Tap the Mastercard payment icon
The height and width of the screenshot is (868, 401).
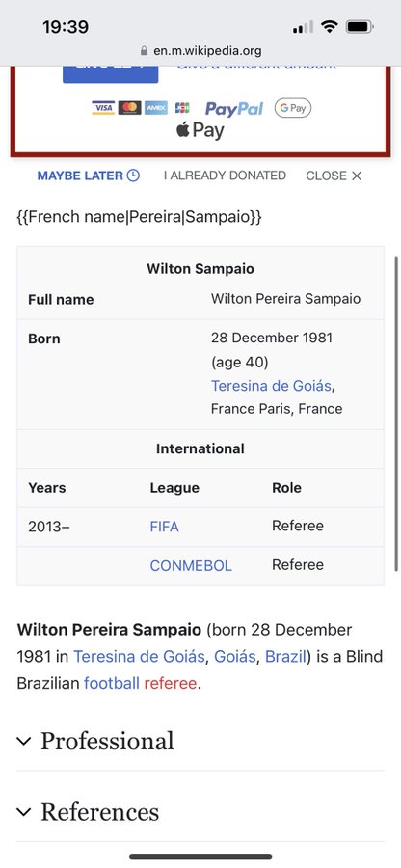click(x=129, y=107)
